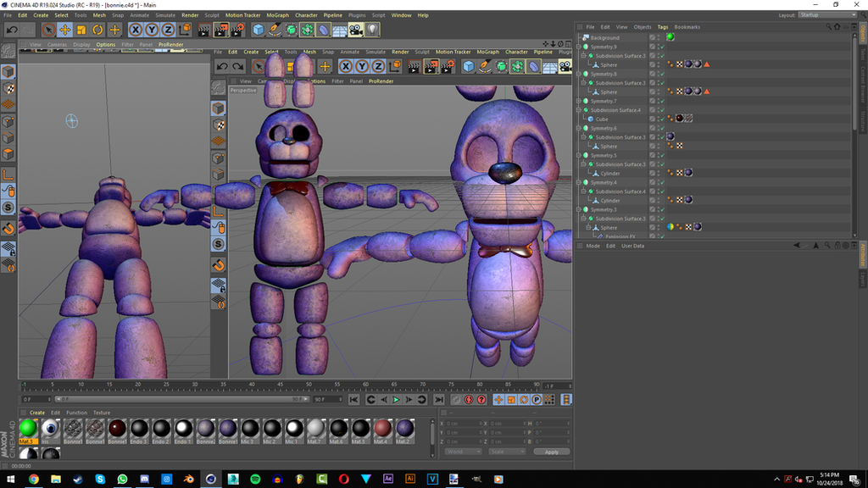868x488 pixels.
Task: Render the active view
Action: pos(204,30)
